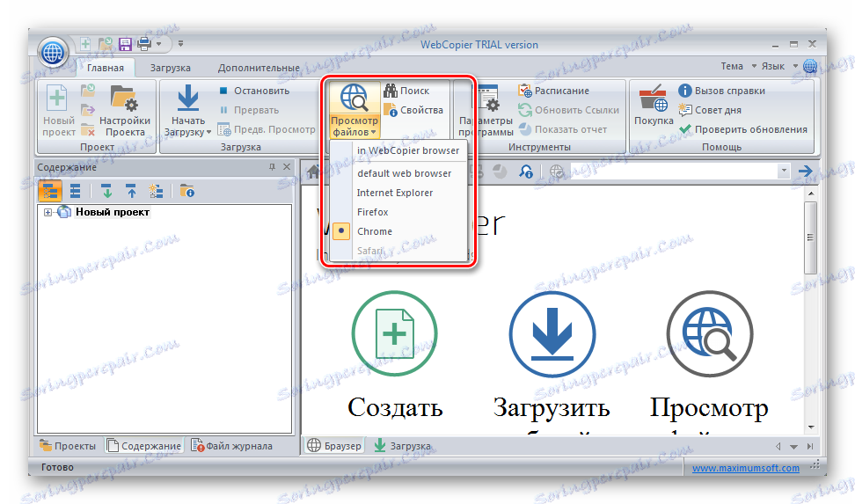Select the Chrome radio option
The height and width of the screenshot is (504, 855).
[340, 231]
